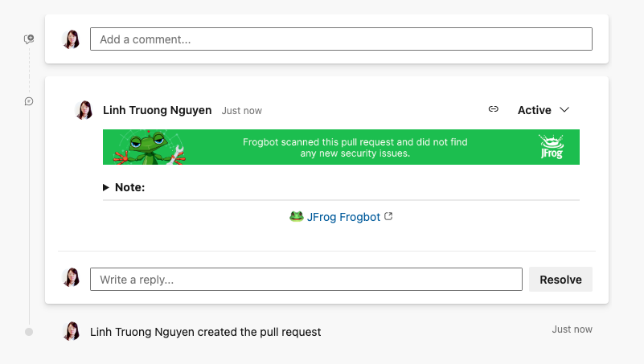Click the avatar next to the reply box
644x364 pixels.
tap(72, 278)
